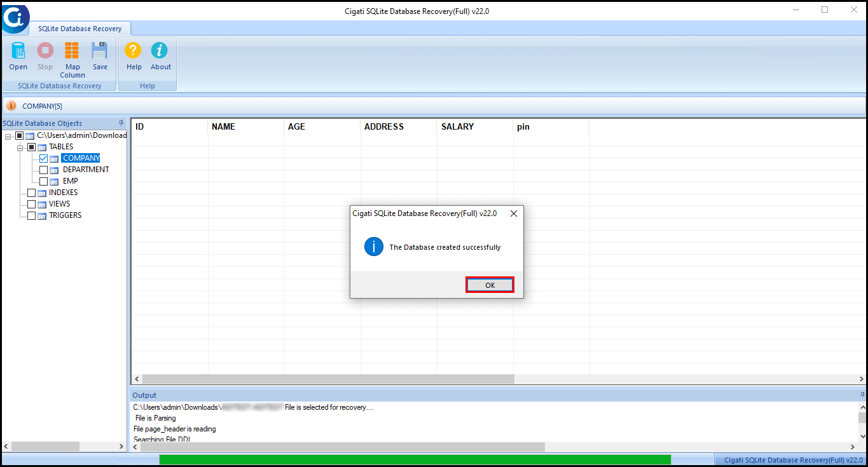Click the Save floppy disk icon

100,51
